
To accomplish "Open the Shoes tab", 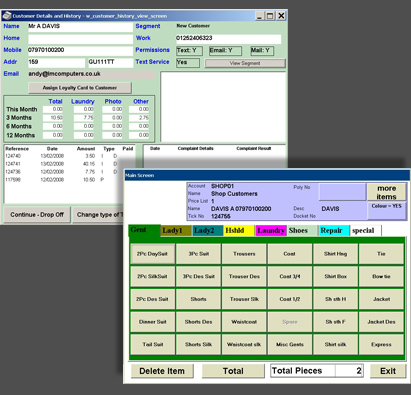I will [x=302, y=231].
